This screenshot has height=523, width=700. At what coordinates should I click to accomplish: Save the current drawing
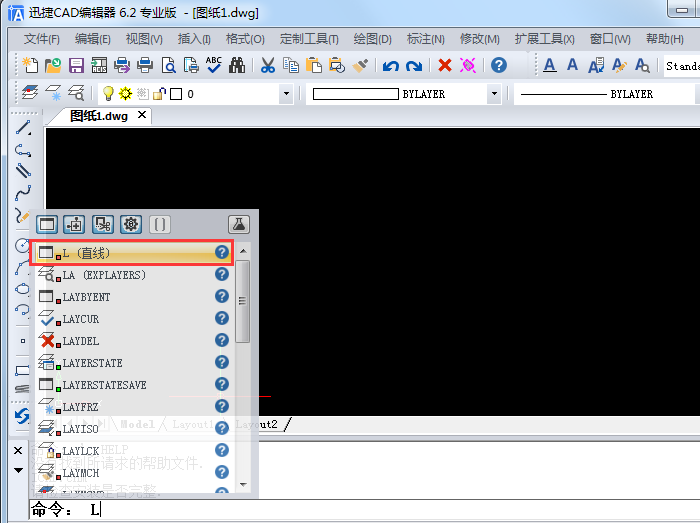click(x=76, y=65)
